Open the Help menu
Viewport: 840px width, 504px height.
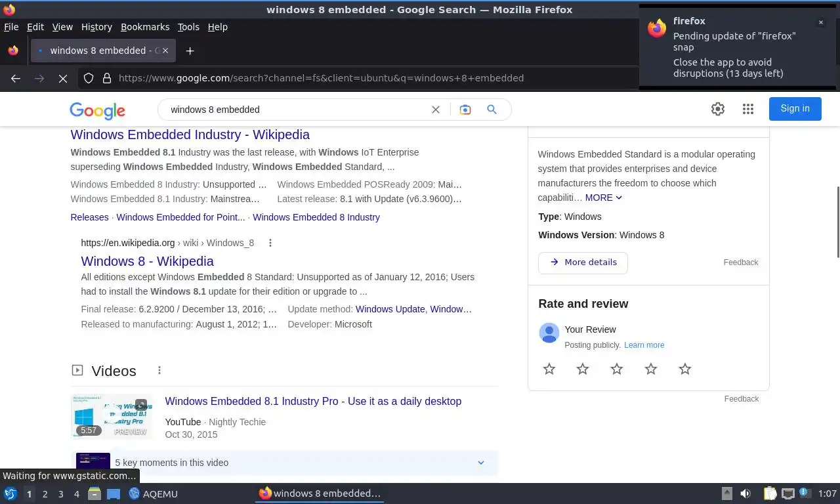(218, 27)
